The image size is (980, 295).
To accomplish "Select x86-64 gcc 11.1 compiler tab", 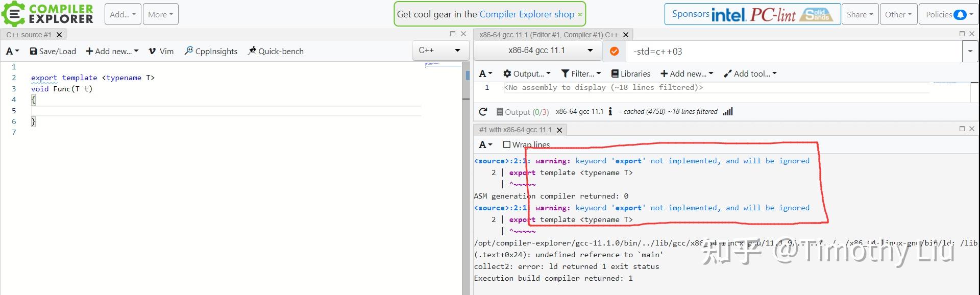I will point(548,35).
